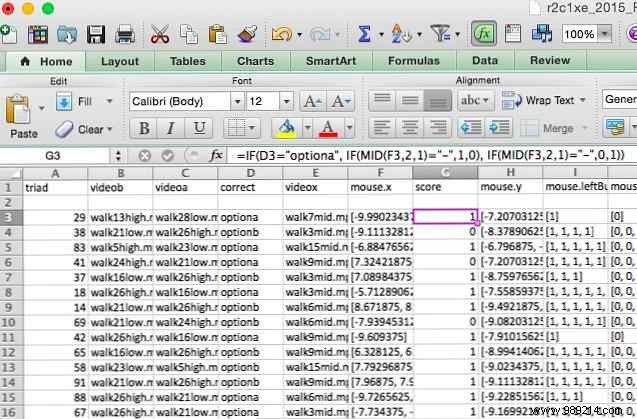This screenshot has height=419, width=637.
Task: Click the red Font color A icon
Action: coord(328,128)
